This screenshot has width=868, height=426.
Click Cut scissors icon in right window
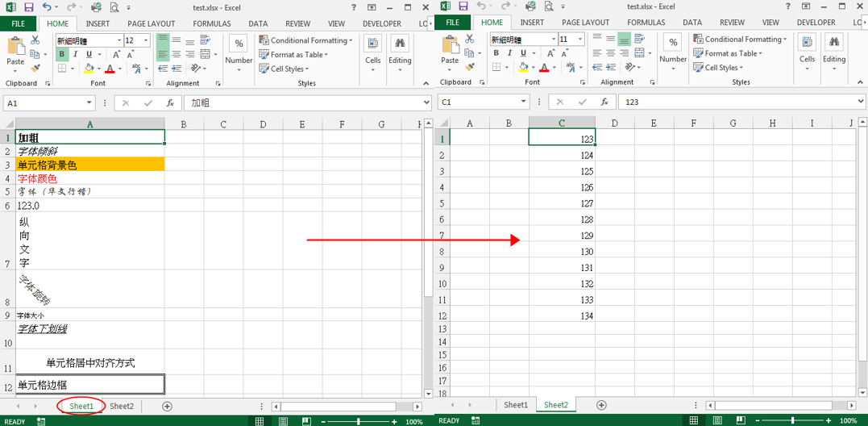coord(469,40)
